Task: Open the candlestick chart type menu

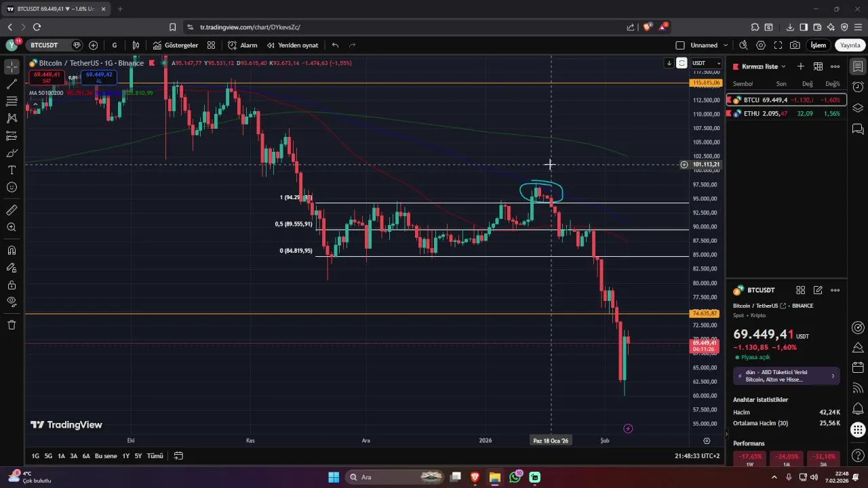Action: click(136, 45)
